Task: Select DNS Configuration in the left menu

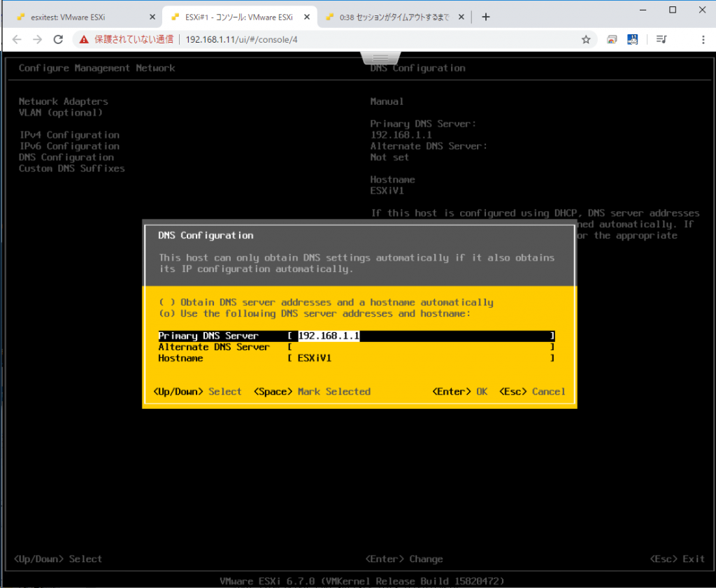Action: click(x=66, y=157)
